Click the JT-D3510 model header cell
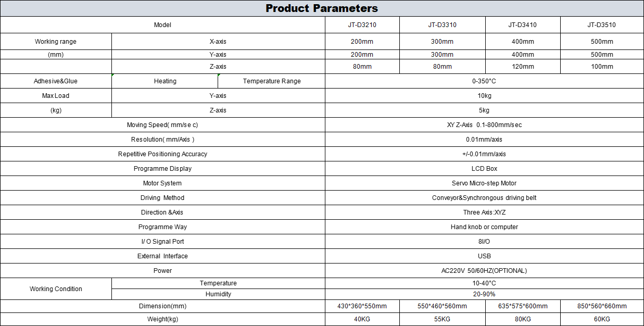 [x=602, y=25]
